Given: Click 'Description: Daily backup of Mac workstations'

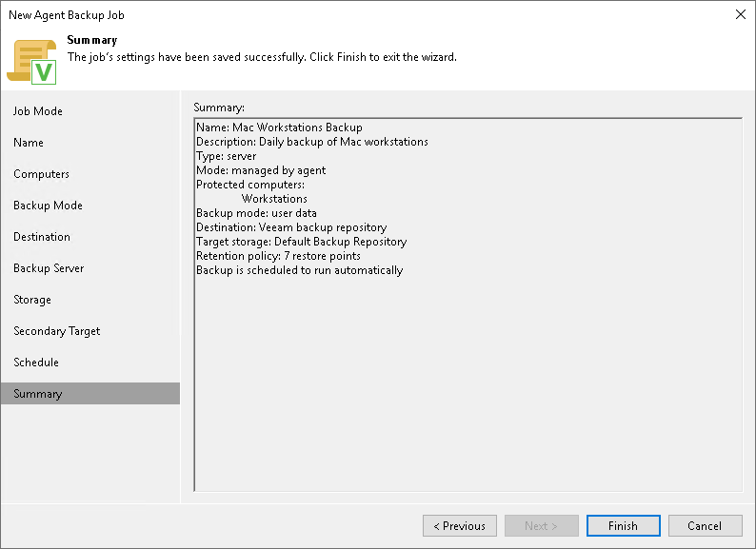Looking at the screenshot, I should click(312, 142).
